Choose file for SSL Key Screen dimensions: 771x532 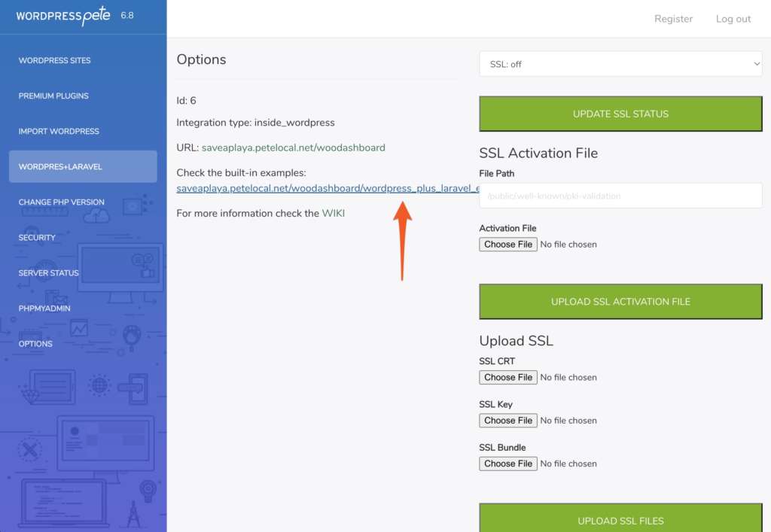[x=508, y=421]
